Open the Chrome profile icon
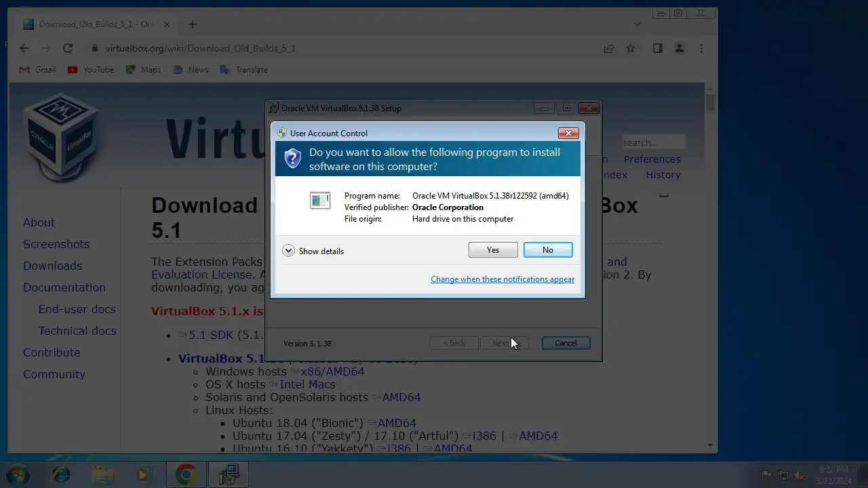 tap(679, 48)
